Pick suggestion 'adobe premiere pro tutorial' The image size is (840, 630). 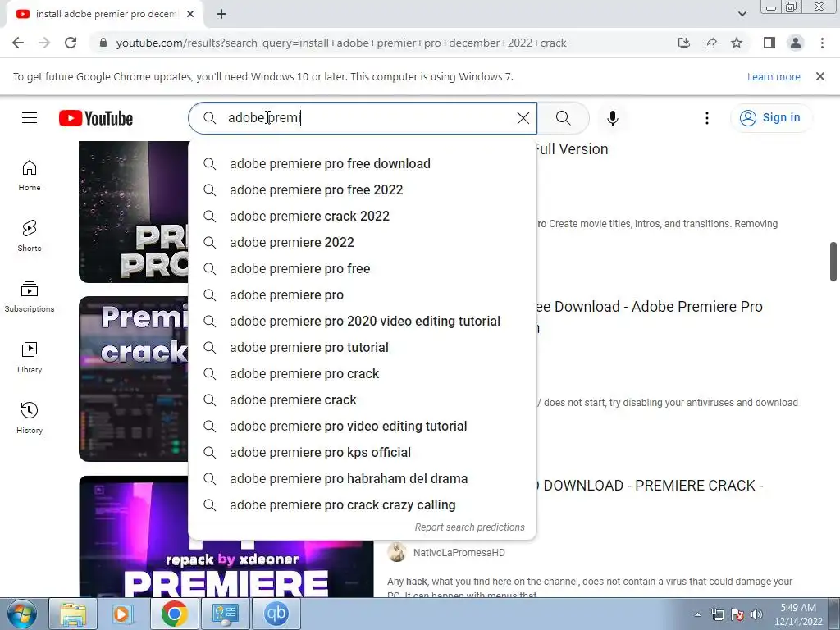point(362,347)
